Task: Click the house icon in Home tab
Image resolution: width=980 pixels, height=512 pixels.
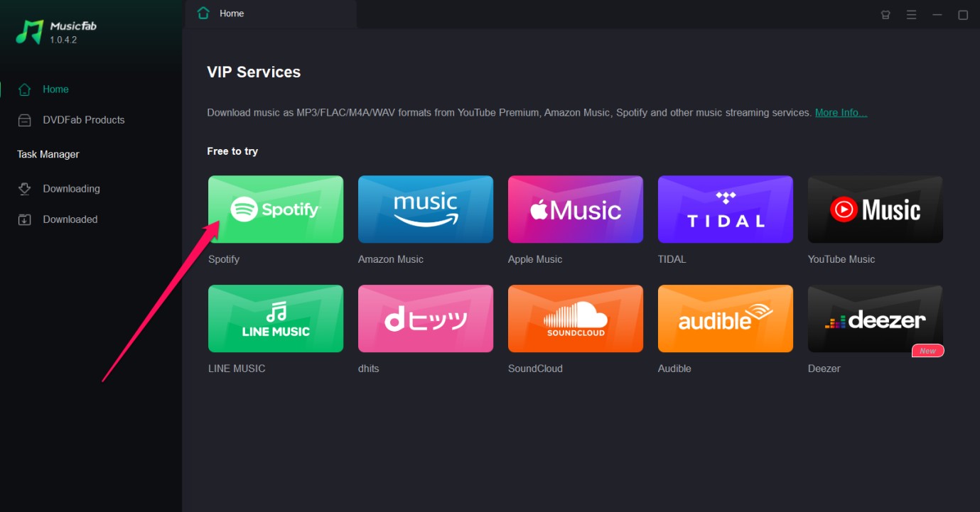Action: [204, 13]
